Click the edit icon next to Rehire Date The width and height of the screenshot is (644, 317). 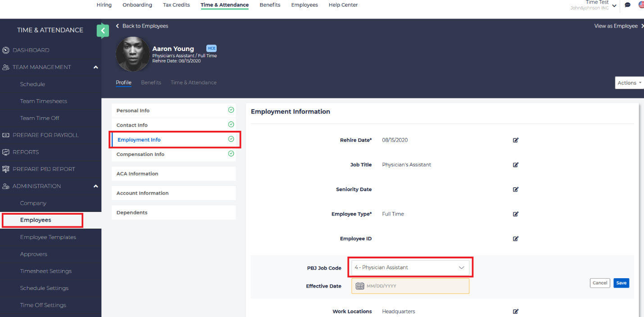click(516, 140)
